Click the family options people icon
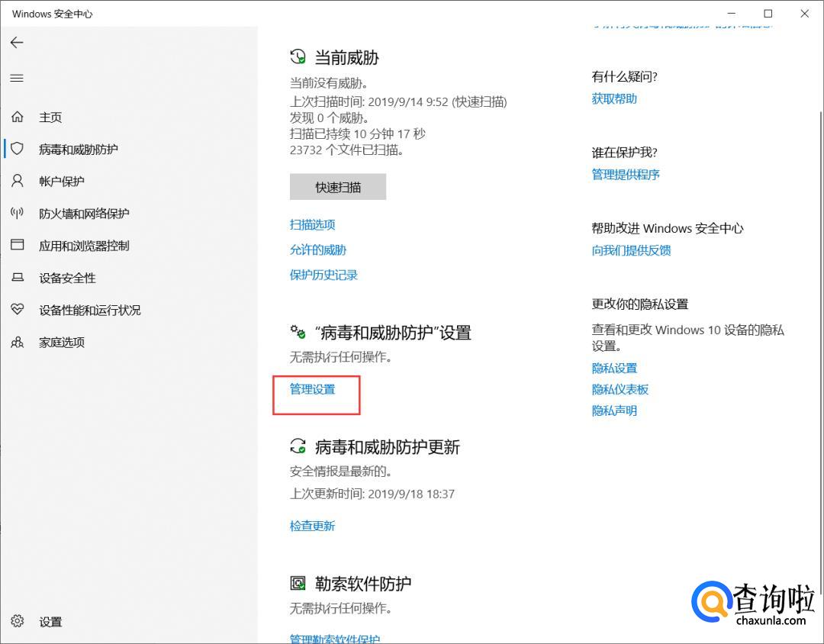Screen dimensions: 824x644 [x=18, y=343]
